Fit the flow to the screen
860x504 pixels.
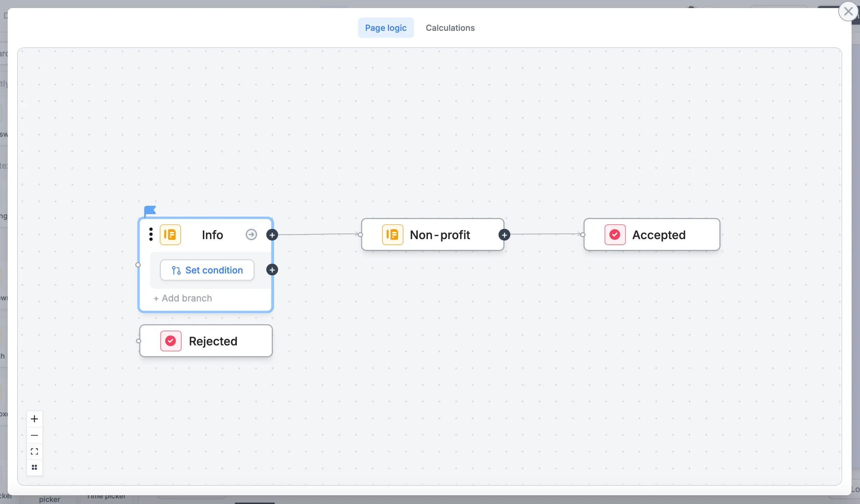[x=34, y=451]
